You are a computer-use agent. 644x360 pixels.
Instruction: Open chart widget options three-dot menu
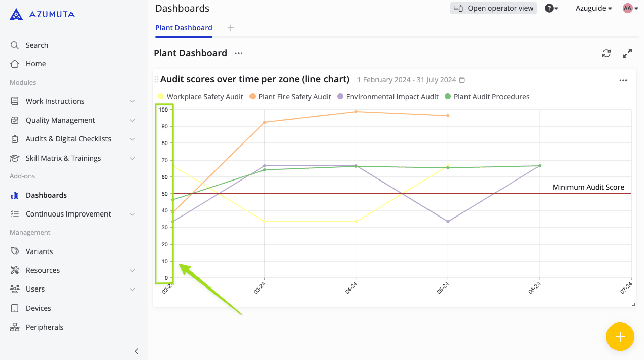coord(623,80)
